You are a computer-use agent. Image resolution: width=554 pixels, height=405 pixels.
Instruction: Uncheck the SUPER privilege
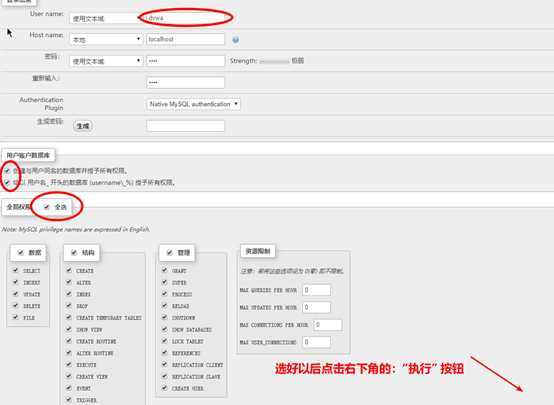coord(165,282)
